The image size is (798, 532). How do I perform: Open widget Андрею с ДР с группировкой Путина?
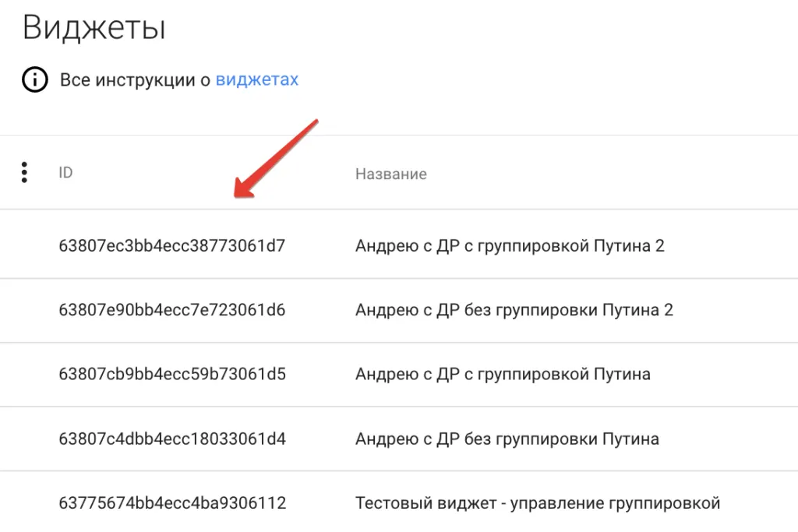point(503,374)
